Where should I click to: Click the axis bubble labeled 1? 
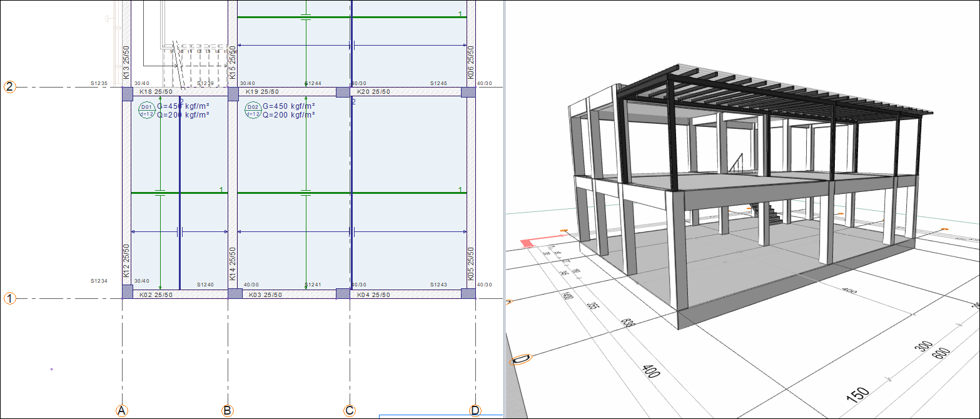pos(10,299)
